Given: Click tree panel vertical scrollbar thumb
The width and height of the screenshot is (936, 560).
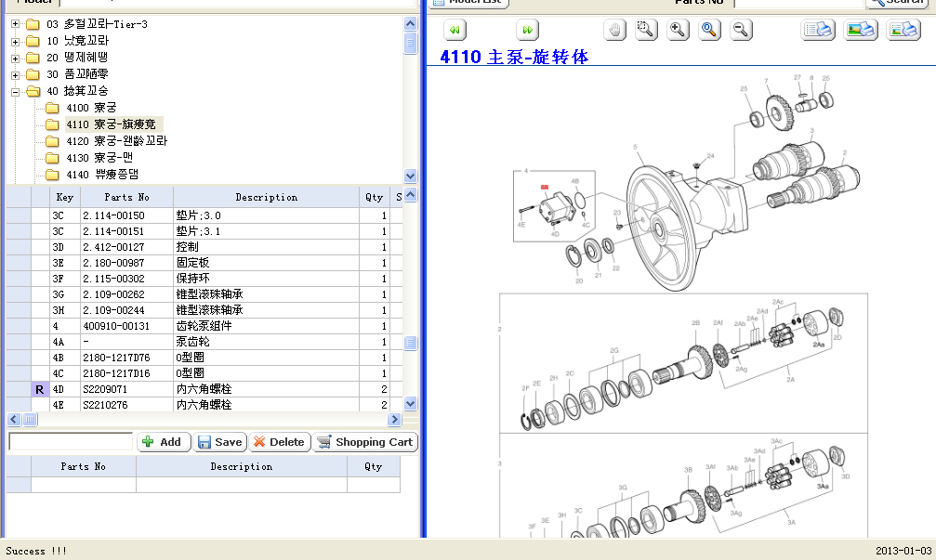Looking at the screenshot, I should [410, 43].
